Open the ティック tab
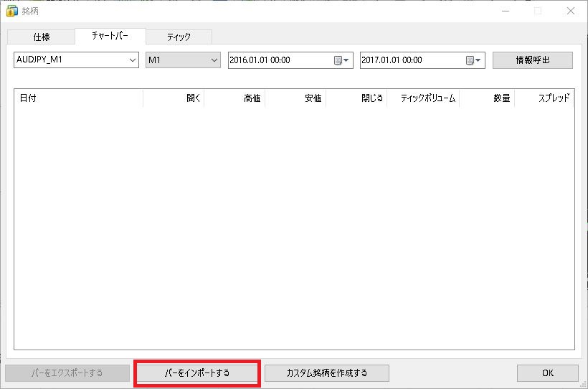This screenshot has width=588, height=389. (x=179, y=37)
